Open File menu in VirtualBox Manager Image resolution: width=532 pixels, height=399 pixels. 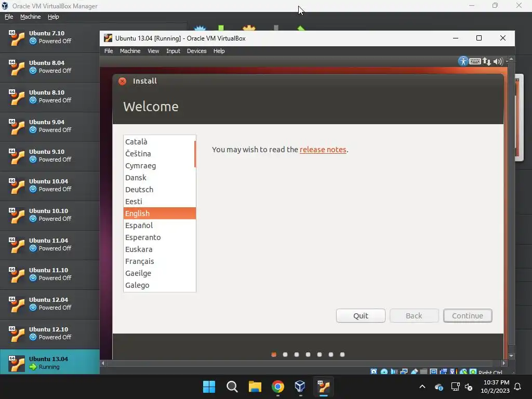point(9,17)
